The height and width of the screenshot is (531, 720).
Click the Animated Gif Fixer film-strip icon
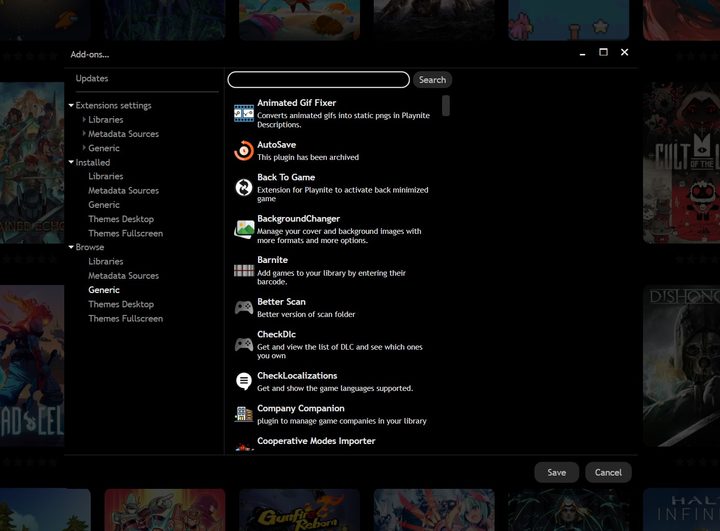pos(243,113)
